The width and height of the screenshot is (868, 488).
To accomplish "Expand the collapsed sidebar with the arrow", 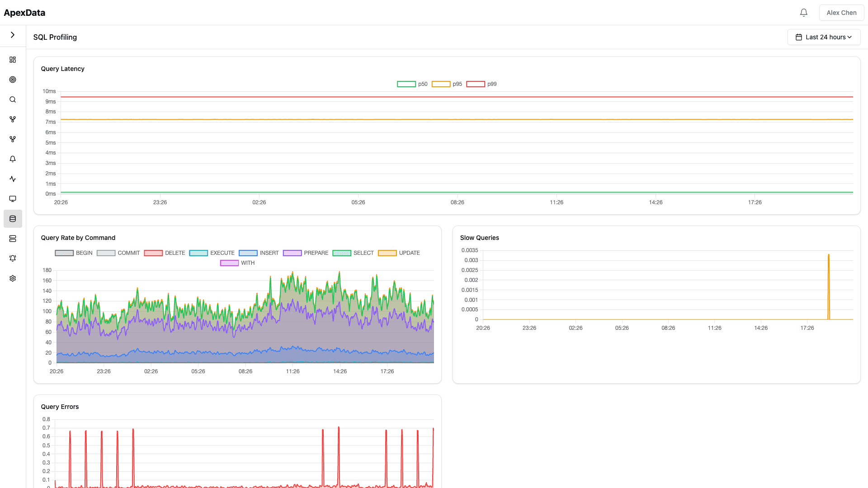I will [x=13, y=35].
